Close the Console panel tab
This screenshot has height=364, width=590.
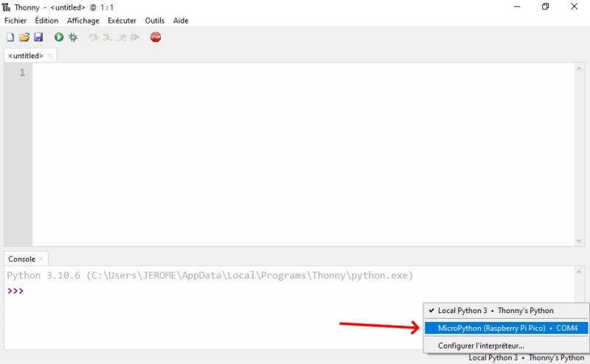41,259
